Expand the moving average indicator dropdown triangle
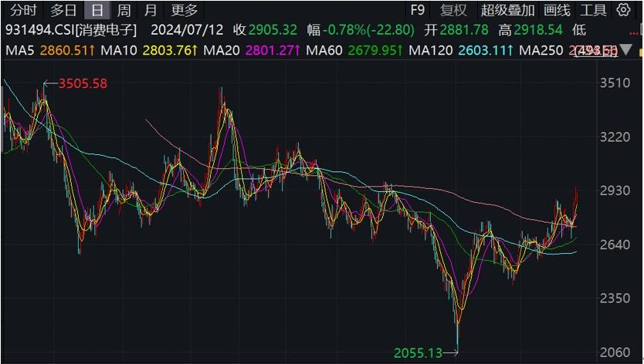The image size is (644, 364). pos(626,50)
